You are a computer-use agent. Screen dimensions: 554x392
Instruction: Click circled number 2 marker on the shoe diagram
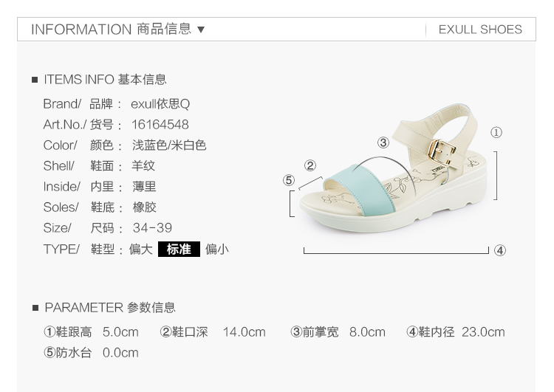[310, 165]
